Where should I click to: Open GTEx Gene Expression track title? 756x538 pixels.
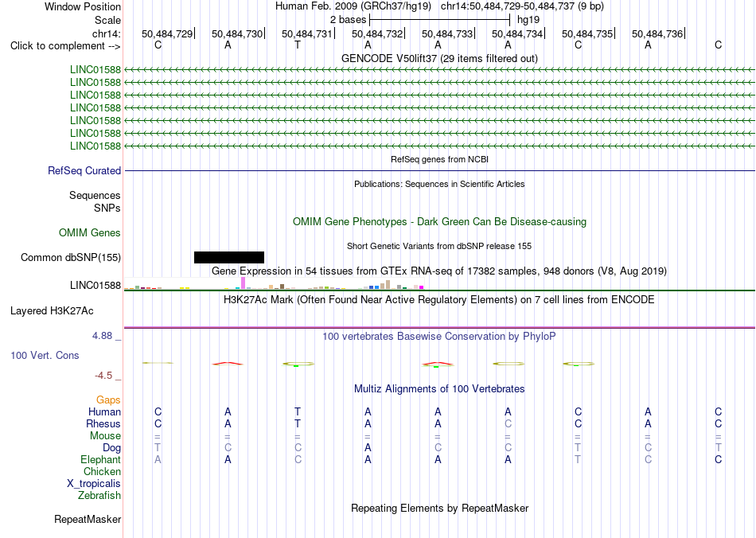(x=439, y=271)
